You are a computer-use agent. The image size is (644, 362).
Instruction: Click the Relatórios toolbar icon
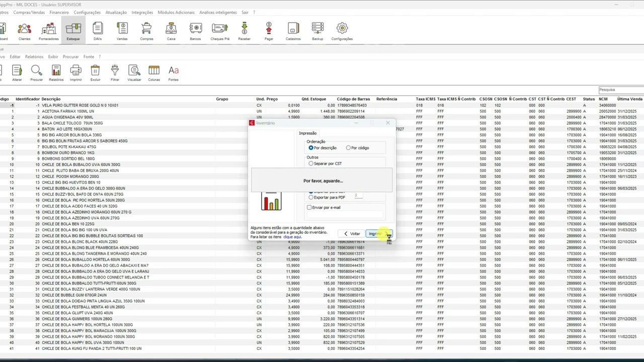pos(56,73)
